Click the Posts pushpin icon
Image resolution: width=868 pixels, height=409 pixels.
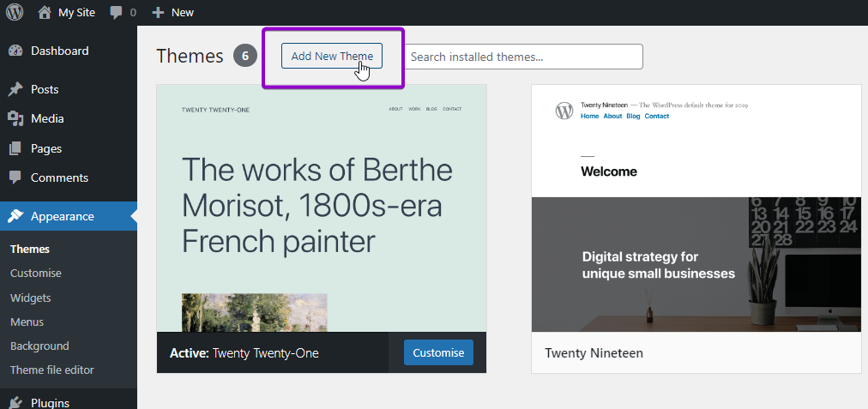[15, 90]
